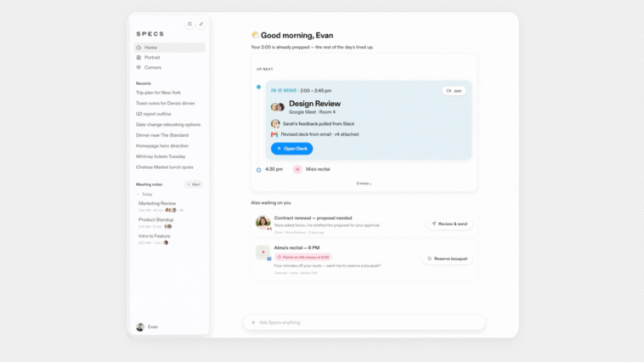Open Portrait in the sidebar
The image size is (644, 362).
point(169,58)
